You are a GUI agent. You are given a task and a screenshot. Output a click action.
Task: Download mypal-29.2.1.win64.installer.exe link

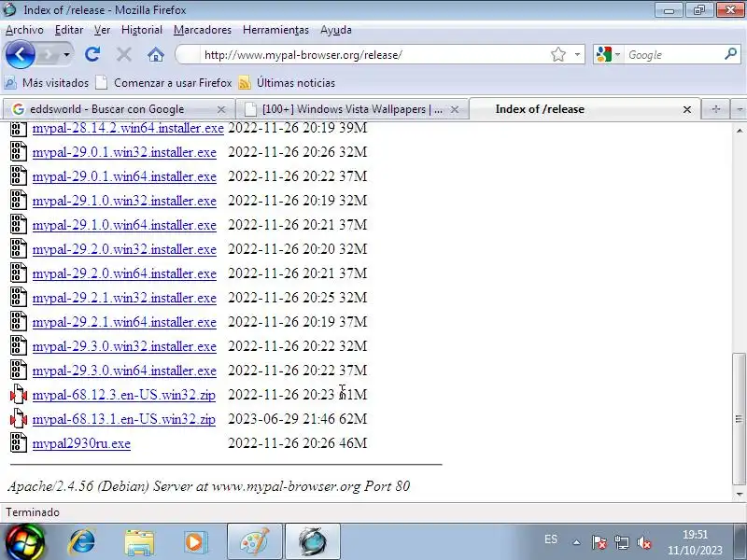point(124,322)
